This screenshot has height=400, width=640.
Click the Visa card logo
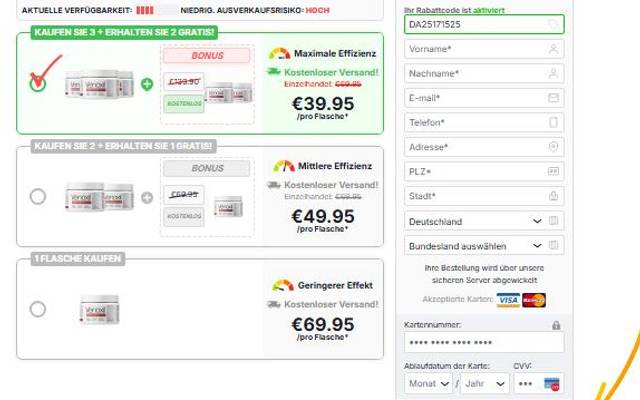(508, 300)
